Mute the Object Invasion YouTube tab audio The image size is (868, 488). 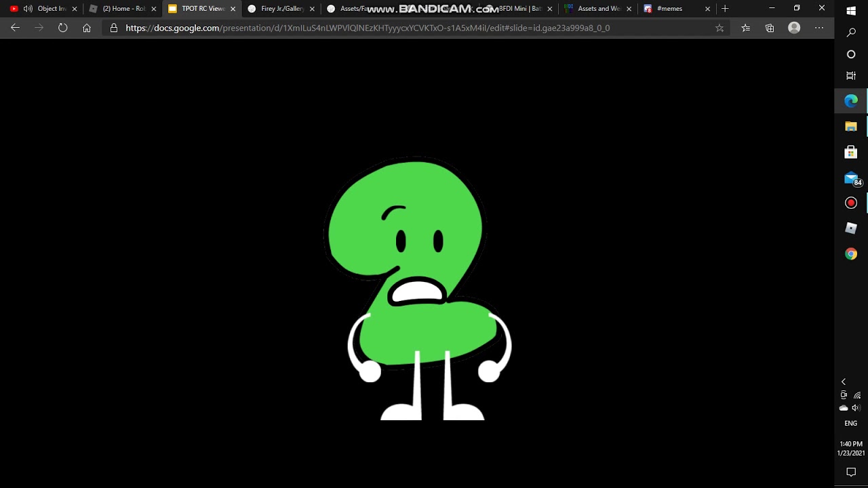pos(28,9)
